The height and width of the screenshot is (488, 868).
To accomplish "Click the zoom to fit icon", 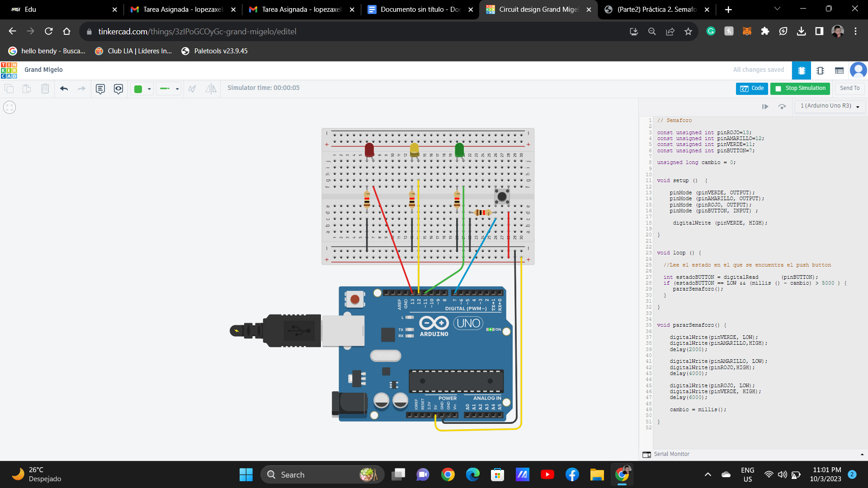I will 9,108.
